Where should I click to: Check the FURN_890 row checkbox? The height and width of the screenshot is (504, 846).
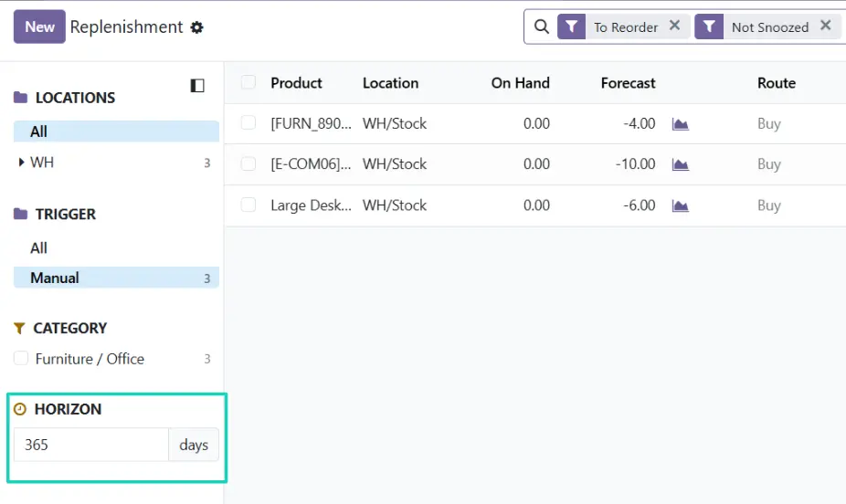click(x=249, y=123)
